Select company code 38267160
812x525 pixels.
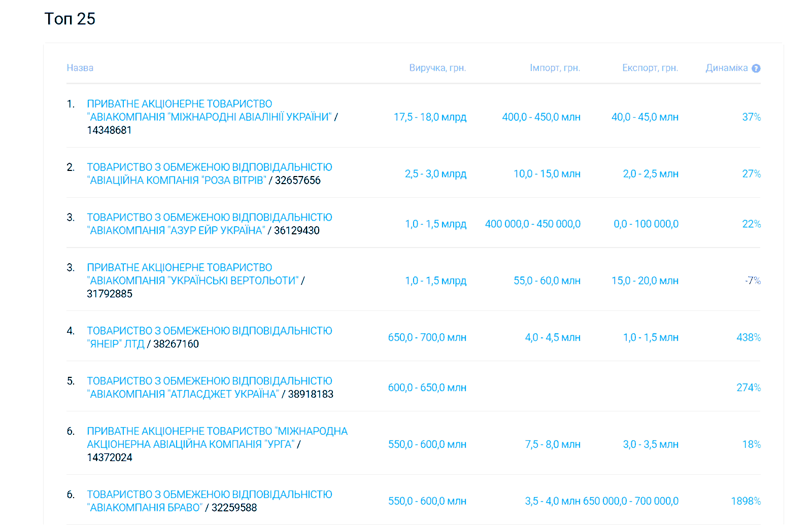click(x=176, y=344)
